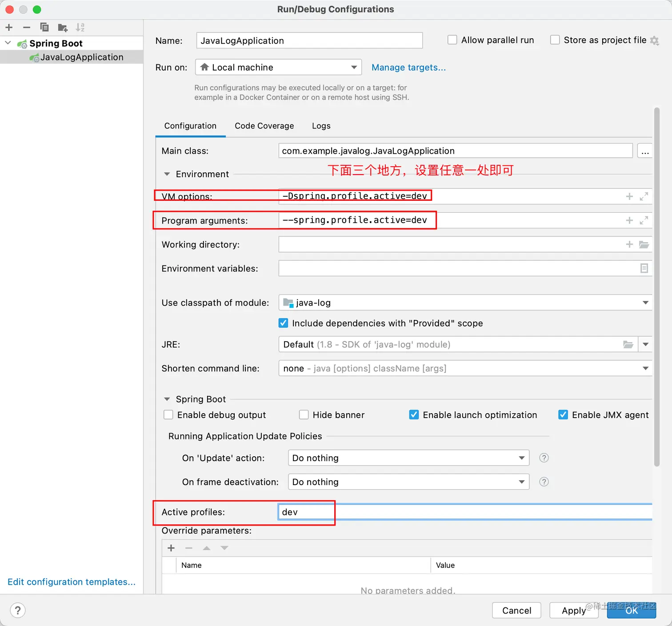Open project file storage settings gear
672x626 pixels.
tap(655, 40)
